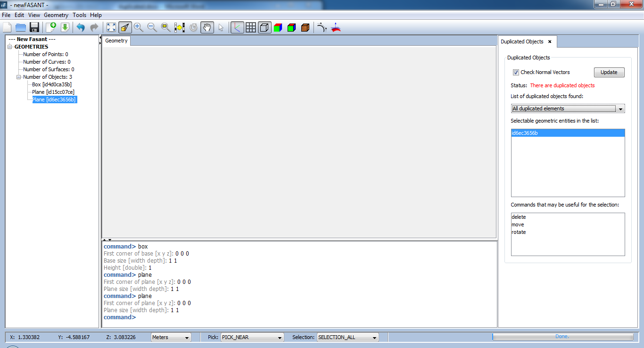Image resolution: width=644 pixels, height=348 pixels.
Task: Click the Update button
Action: point(609,72)
